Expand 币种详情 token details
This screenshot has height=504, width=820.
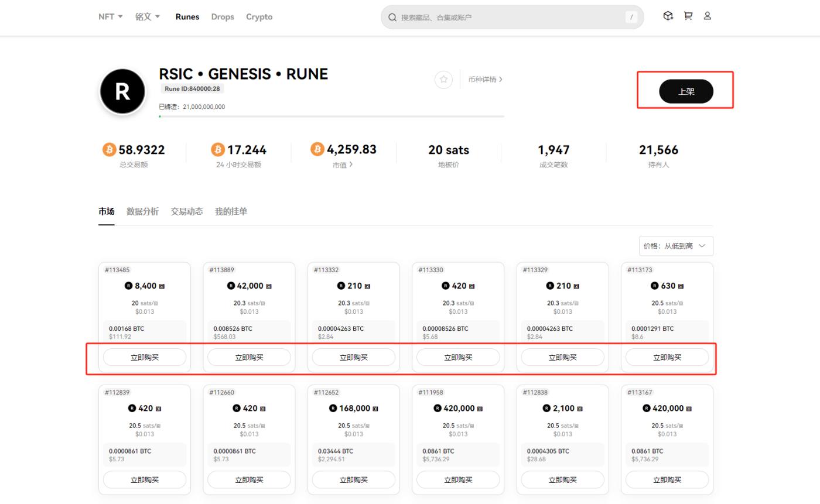tap(485, 80)
